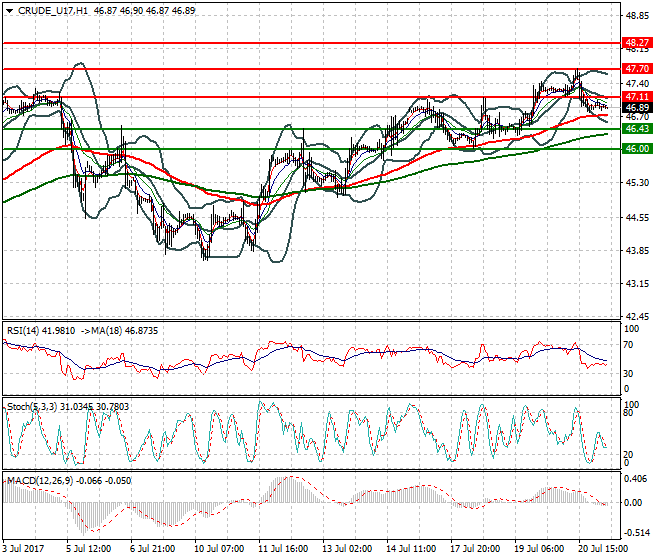Screen dimensions: 660x560
Task: Click the 47.40 price scale value
Action: 637,83
